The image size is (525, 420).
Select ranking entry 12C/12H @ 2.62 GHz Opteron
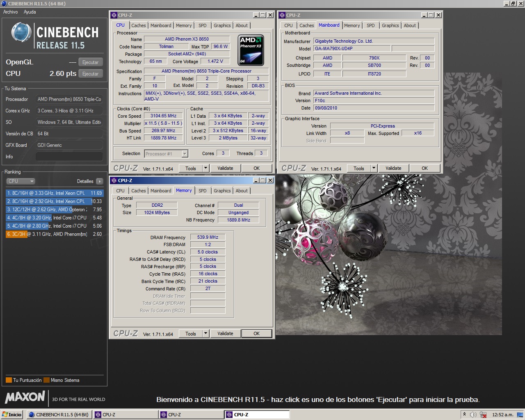coord(55,209)
